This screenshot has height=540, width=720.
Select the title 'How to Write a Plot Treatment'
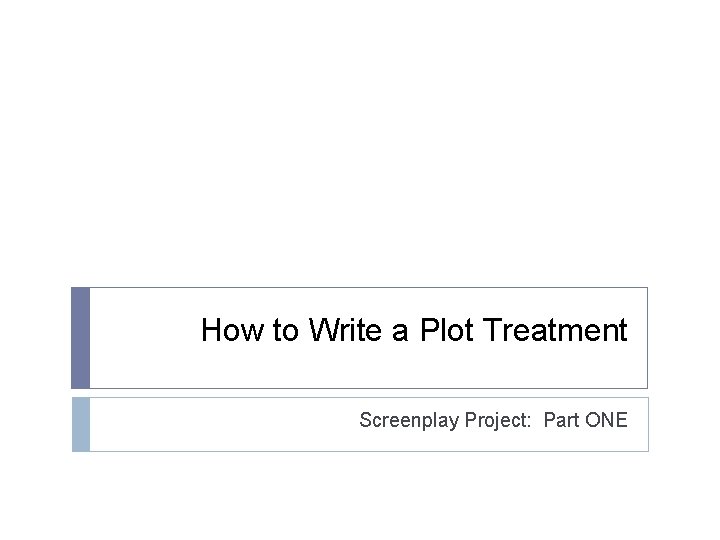tap(414, 330)
